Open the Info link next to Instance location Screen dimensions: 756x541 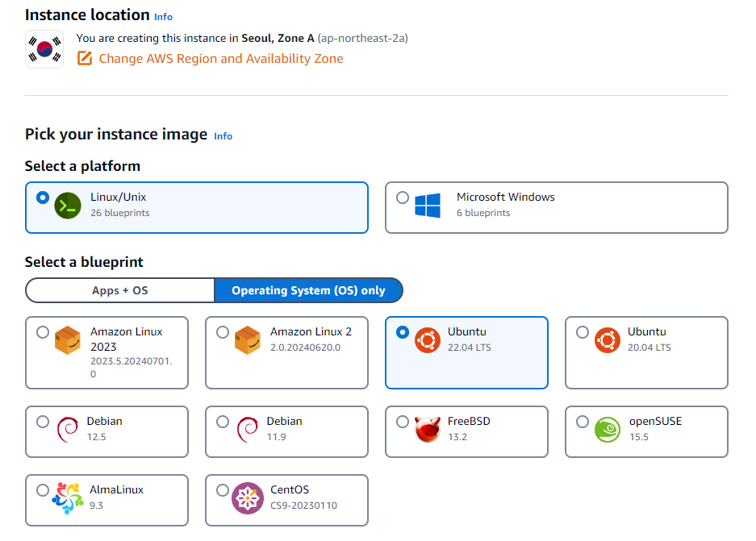pos(164,17)
